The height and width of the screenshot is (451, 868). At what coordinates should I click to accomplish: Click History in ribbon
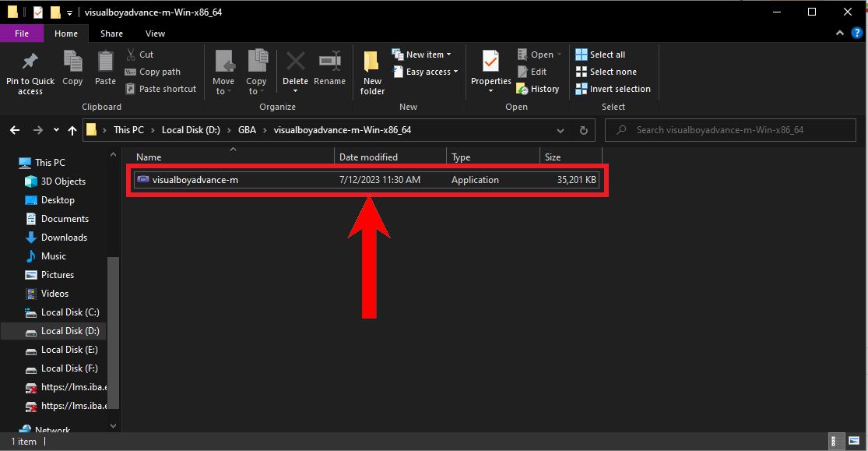click(x=537, y=89)
